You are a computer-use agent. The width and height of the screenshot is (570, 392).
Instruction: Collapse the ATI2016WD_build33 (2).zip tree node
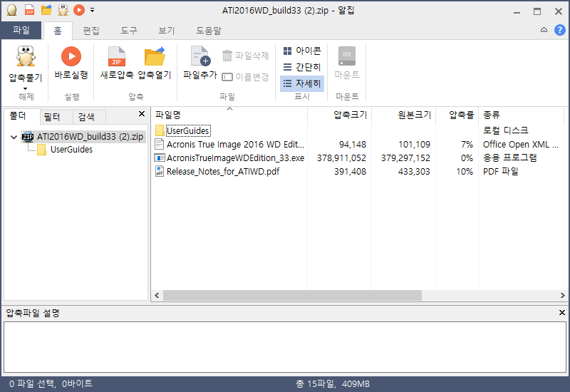tap(14, 137)
